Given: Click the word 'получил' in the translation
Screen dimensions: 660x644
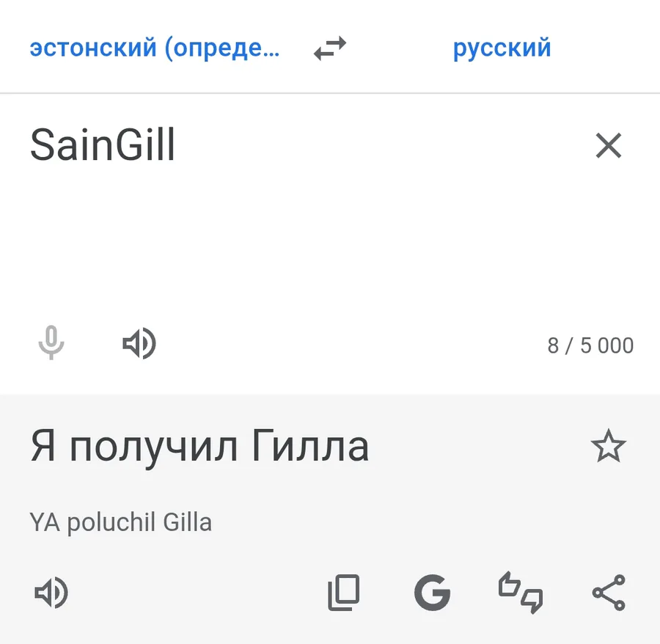Looking at the screenshot, I should coord(154,447).
